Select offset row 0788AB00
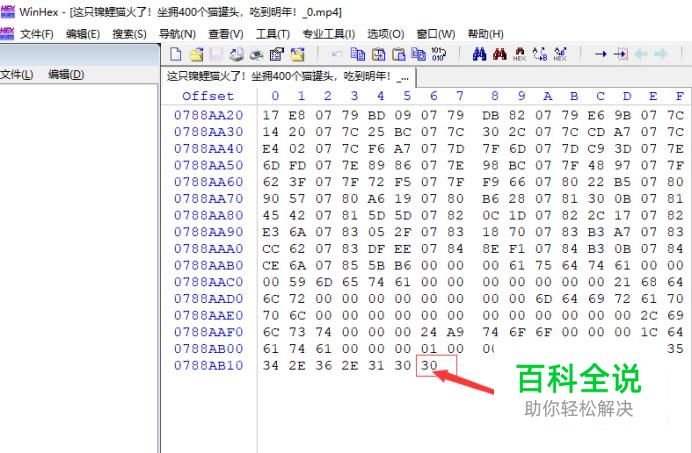 208,349
